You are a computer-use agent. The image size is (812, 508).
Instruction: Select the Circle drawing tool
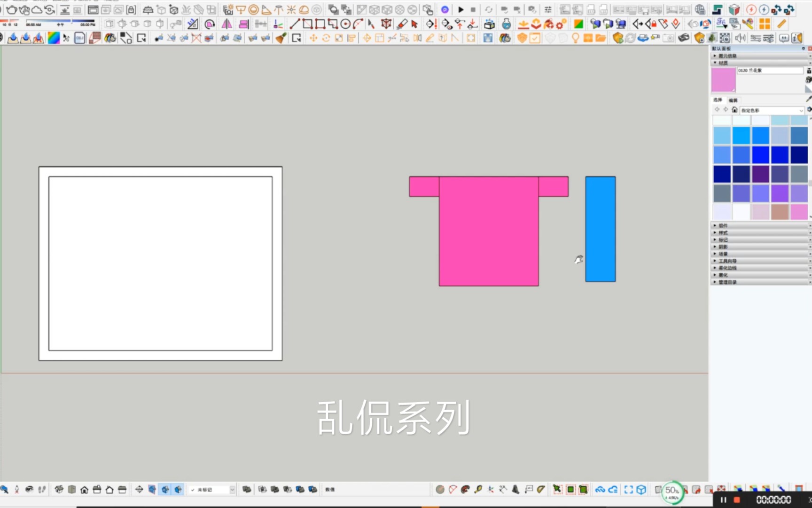click(345, 24)
